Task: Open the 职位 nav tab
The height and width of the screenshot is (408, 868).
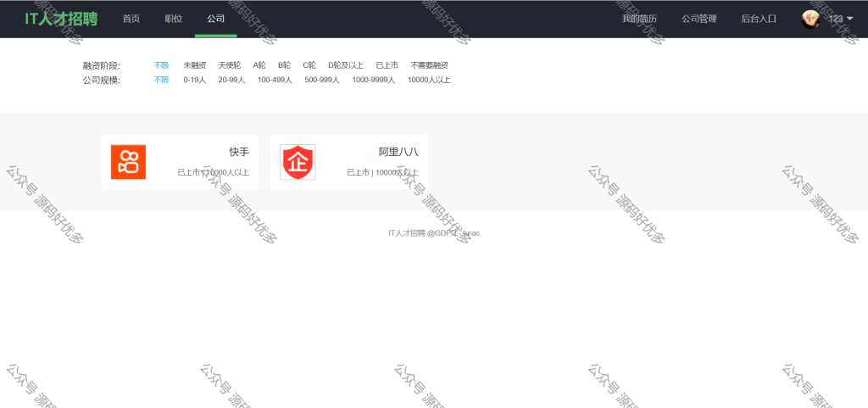Action: click(x=173, y=19)
